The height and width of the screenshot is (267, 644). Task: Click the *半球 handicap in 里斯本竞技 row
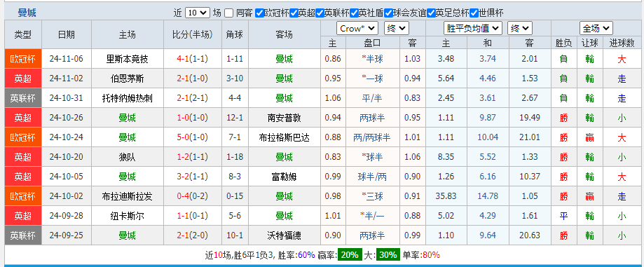point(372,59)
